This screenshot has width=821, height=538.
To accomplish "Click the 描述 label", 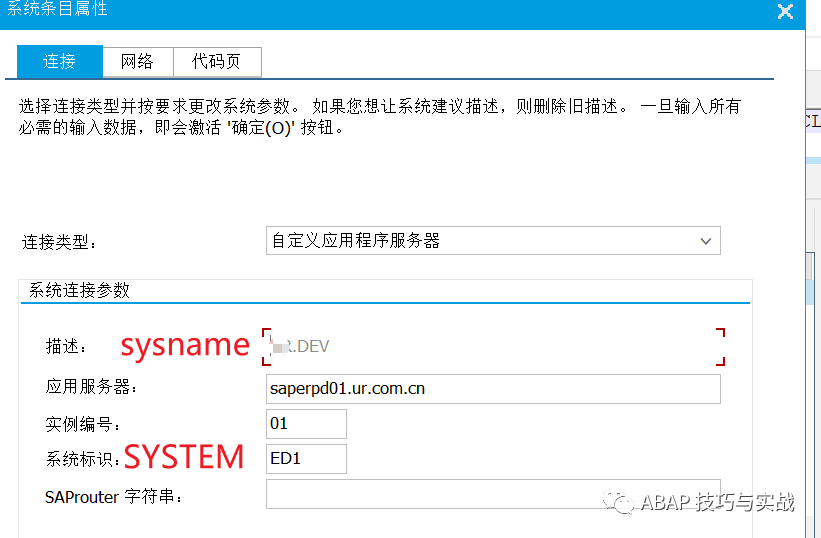I will [x=66, y=346].
